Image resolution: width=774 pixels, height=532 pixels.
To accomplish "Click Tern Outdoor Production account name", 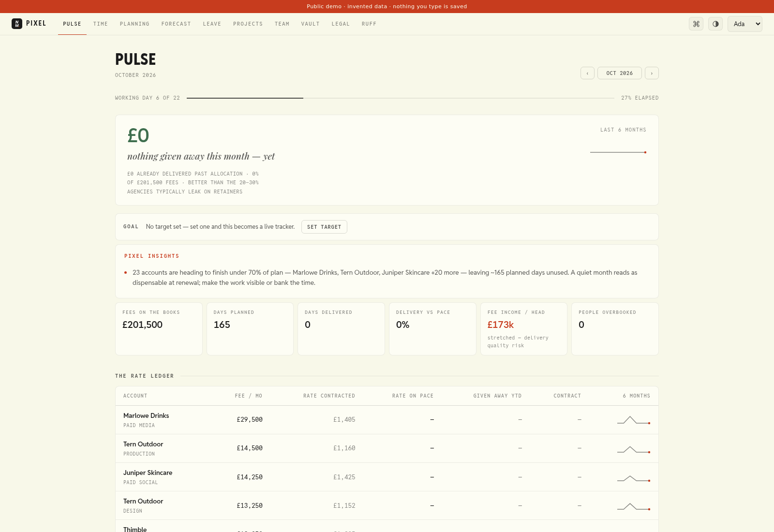I will (143, 444).
